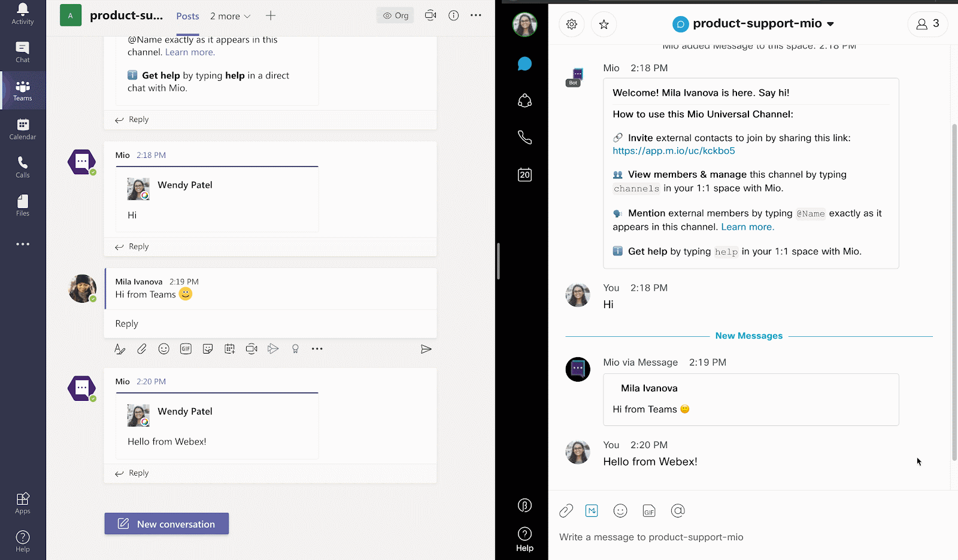This screenshot has height=560, width=958.
Task: Open Wendy Patel avatar in 'Hi' card
Action: (x=138, y=189)
